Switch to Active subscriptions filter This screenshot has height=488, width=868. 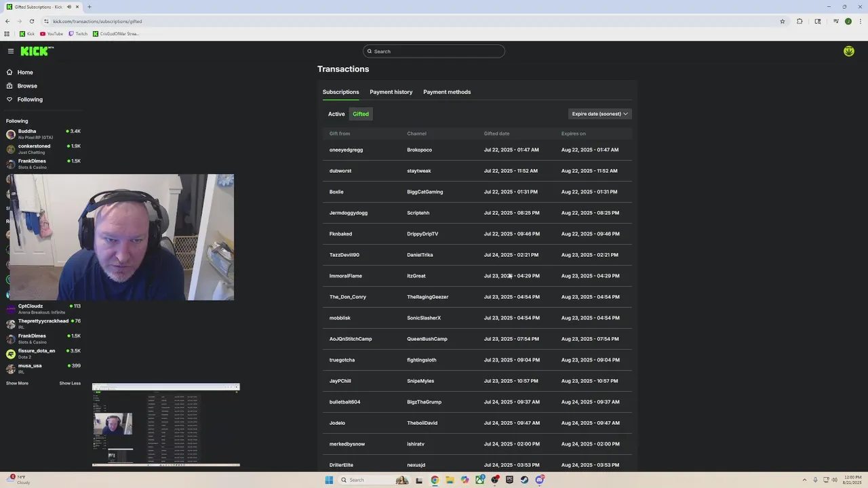336,114
